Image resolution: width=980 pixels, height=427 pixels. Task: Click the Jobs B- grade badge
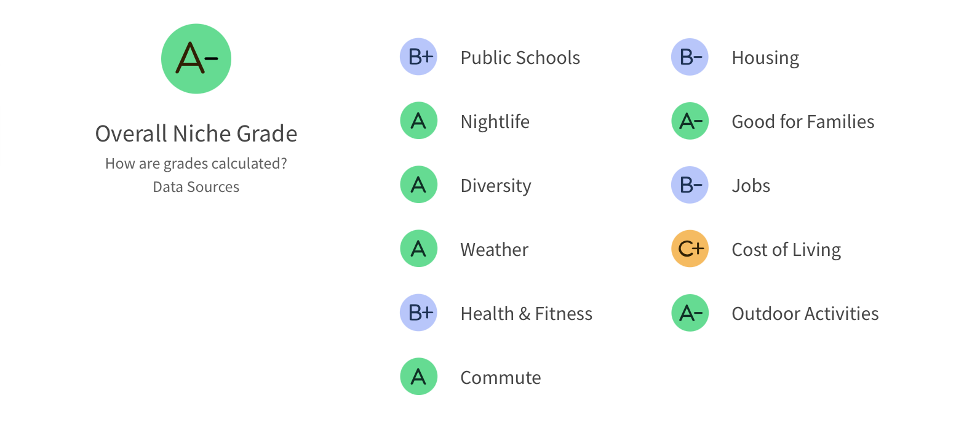coord(690,185)
